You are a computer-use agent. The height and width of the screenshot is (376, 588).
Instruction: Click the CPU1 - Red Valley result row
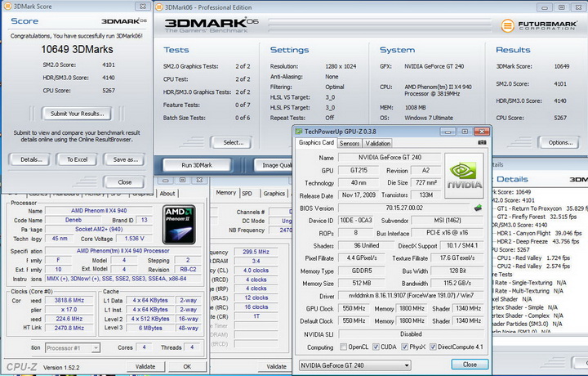[x=533, y=257]
